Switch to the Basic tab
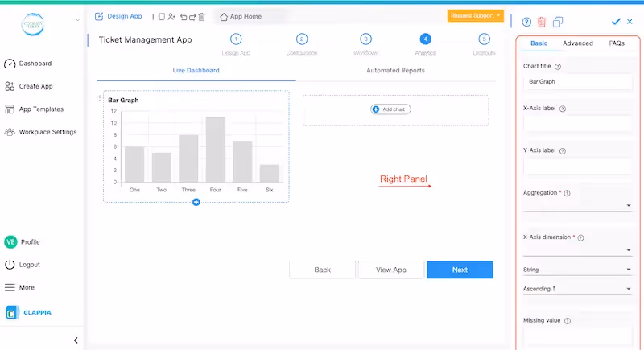The height and width of the screenshot is (350, 644). click(539, 43)
